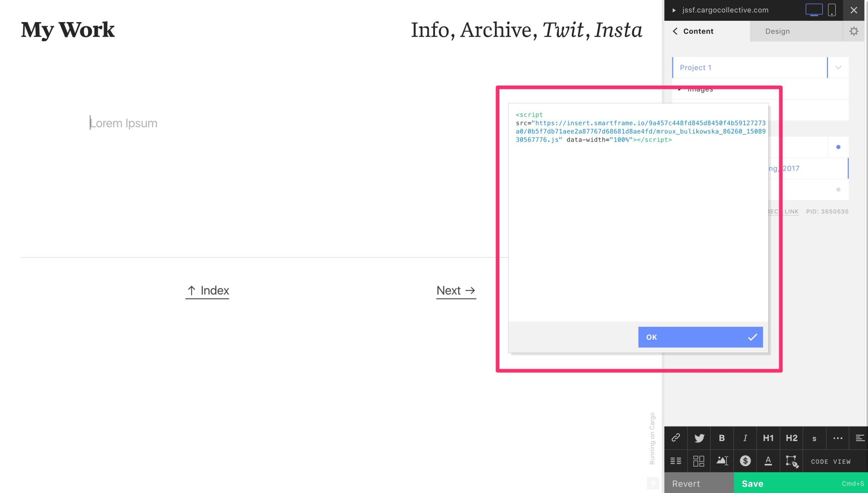Click inside the script code text area

click(x=637, y=220)
